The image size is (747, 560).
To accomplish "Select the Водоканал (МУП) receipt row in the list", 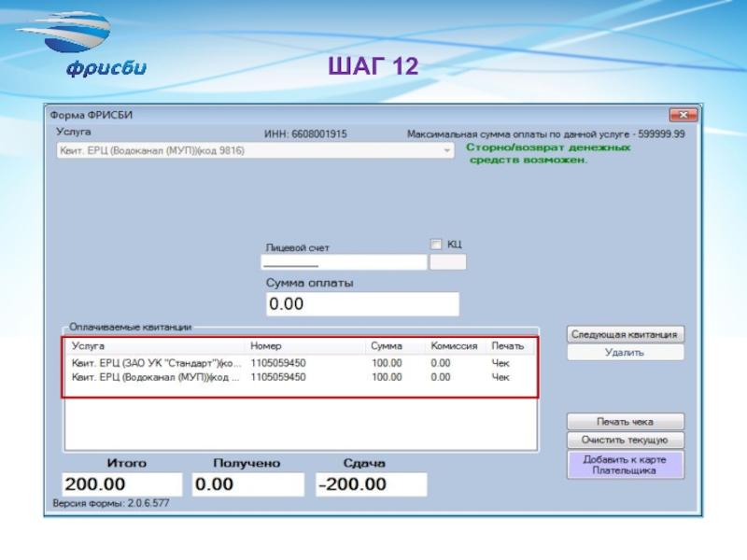I will tap(300, 377).
